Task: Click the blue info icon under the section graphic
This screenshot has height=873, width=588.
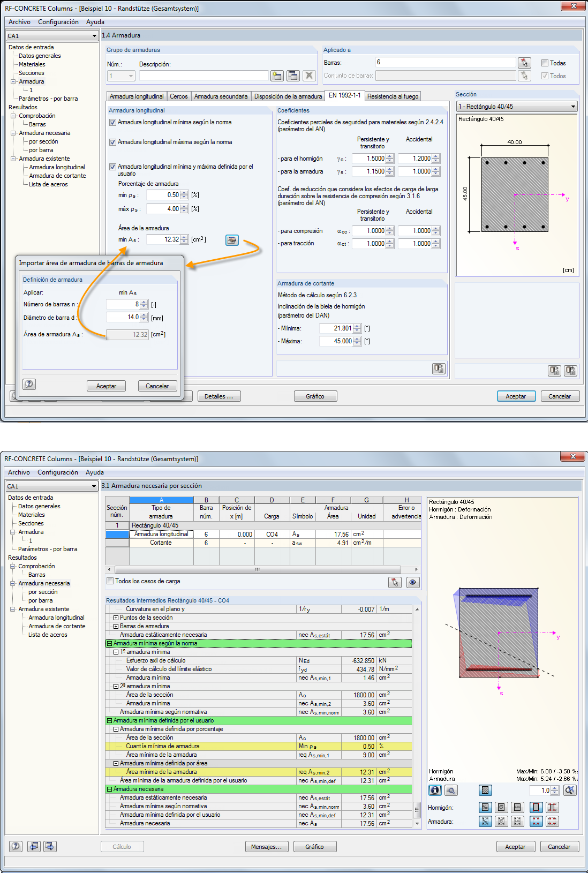Action: [435, 790]
